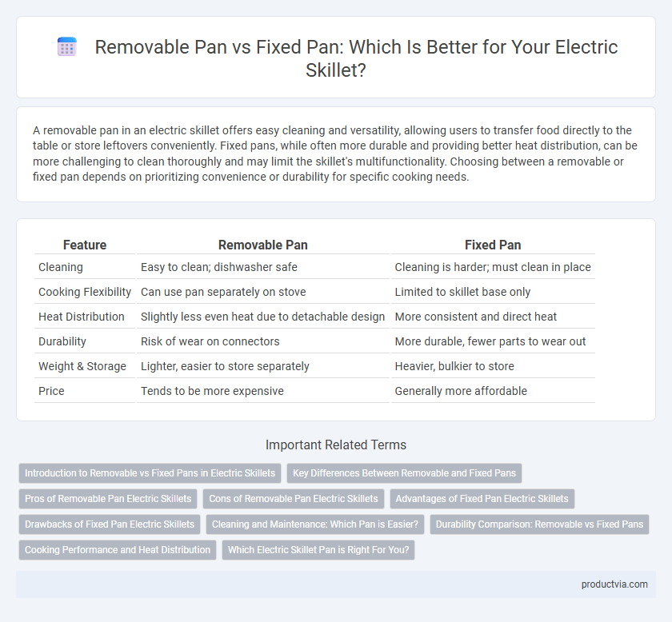
Task: Open Pros of Removable Pan Electric Skillets
Action: (x=108, y=499)
